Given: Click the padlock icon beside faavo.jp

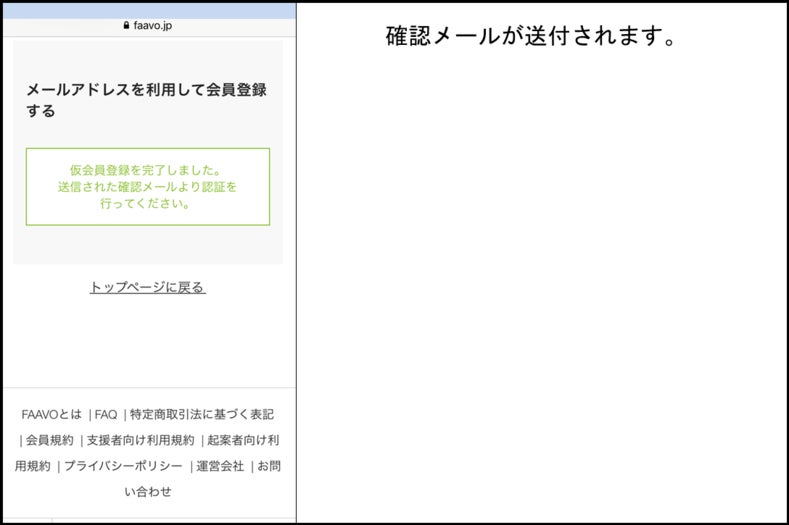Looking at the screenshot, I should point(126,25).
